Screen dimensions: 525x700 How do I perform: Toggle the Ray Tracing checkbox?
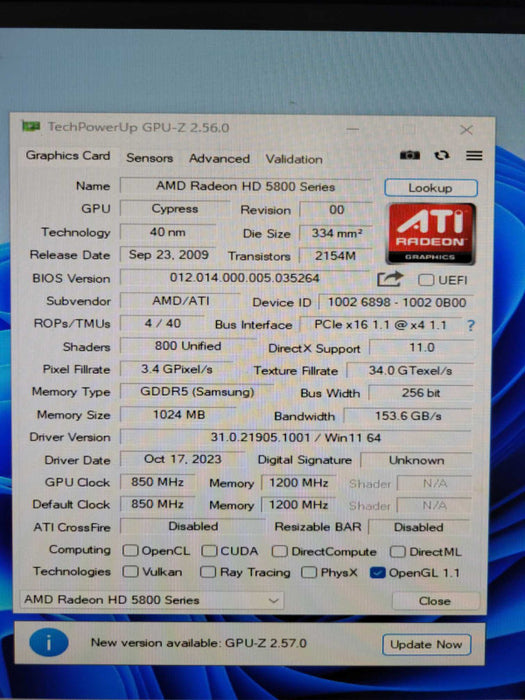(208, 571)
